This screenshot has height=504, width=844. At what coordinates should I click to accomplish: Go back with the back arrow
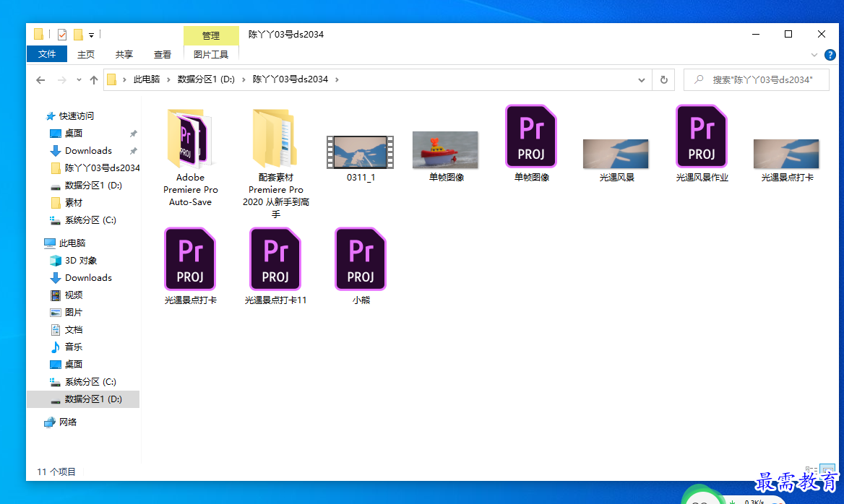(x=40, y=79)
